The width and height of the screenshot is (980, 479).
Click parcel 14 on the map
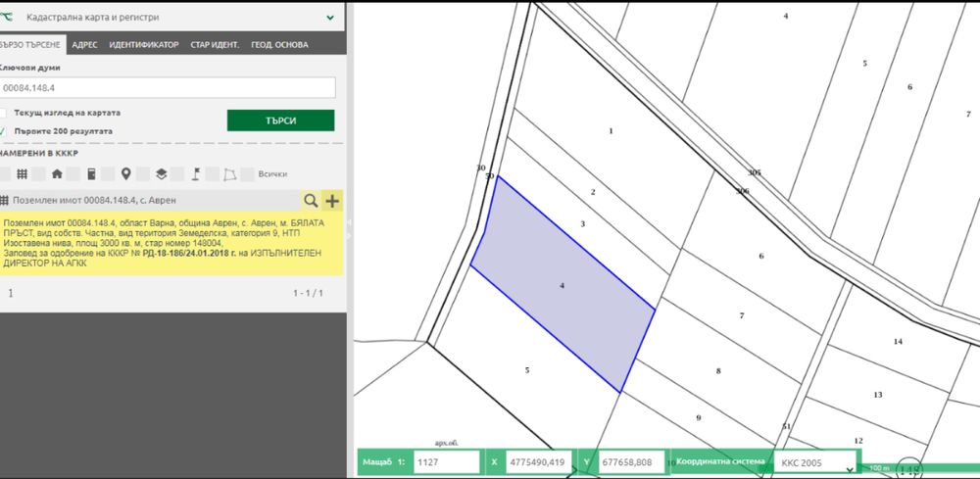(x=898, y=342)
